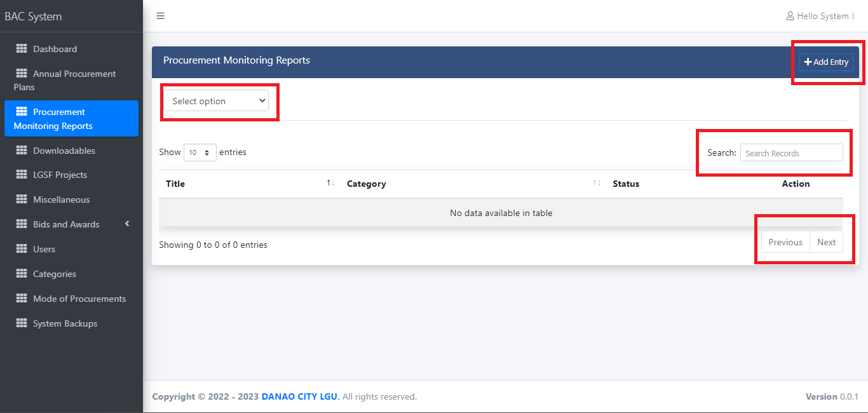Open the Dashboard menu item
868x413 pixels.
pos(71,49)
